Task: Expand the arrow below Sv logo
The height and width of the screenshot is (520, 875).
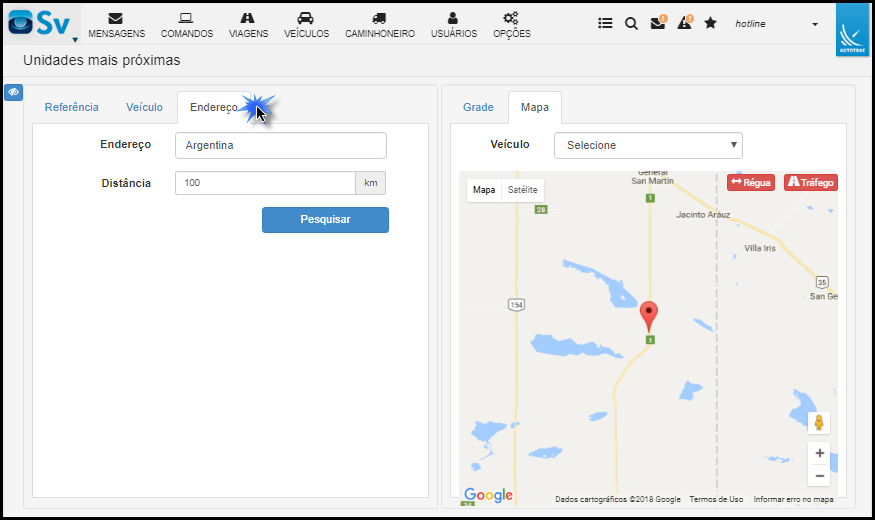Action: (75, 40)
